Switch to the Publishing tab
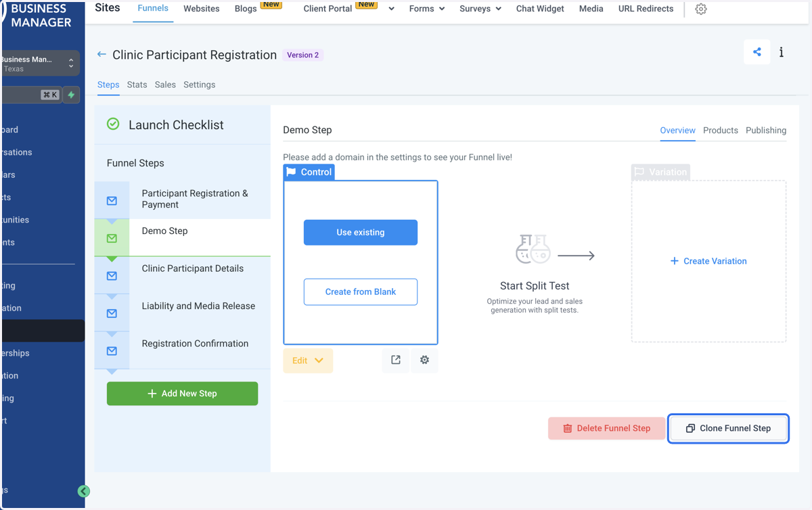The width and height of the screenshot is (812, 510). pyautogui.click(x=766, y=130)
